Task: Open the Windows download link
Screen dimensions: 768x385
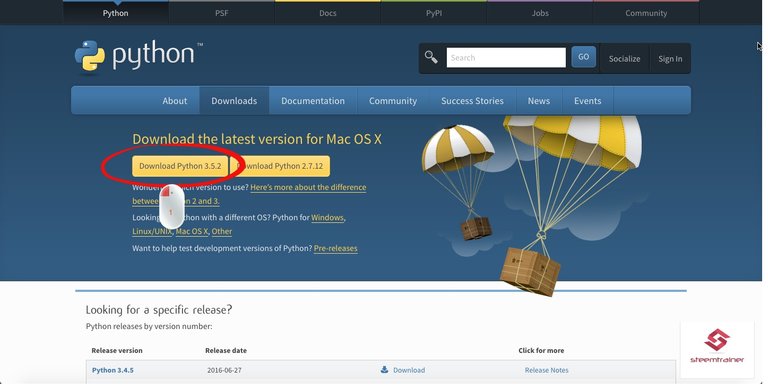Action: click(x=327, y=217)
